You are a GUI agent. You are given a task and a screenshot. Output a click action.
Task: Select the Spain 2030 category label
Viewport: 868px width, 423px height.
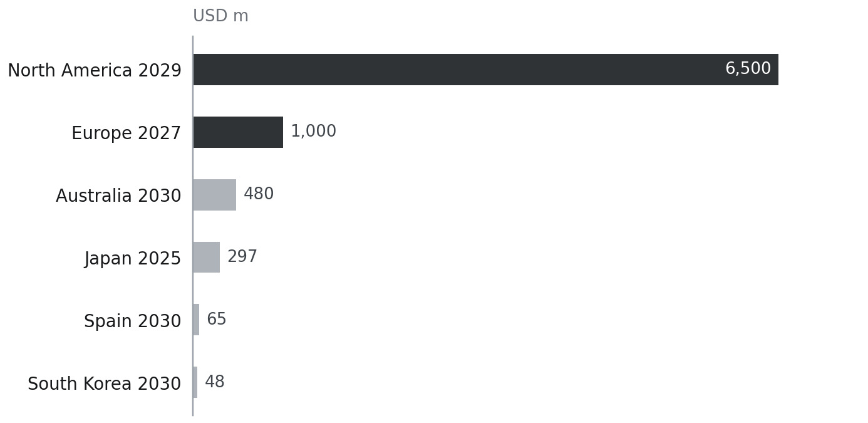133,321
